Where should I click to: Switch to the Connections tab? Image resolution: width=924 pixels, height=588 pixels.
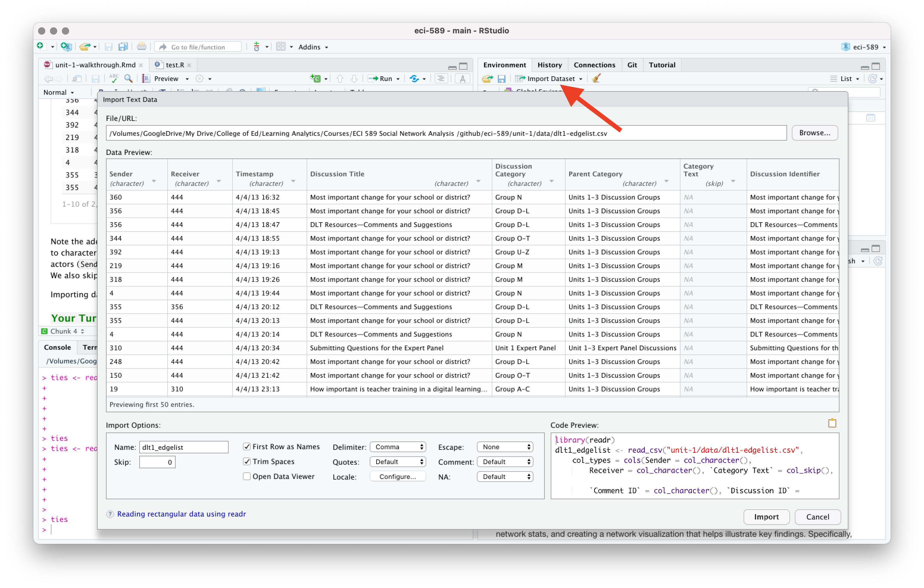(594, 65)
